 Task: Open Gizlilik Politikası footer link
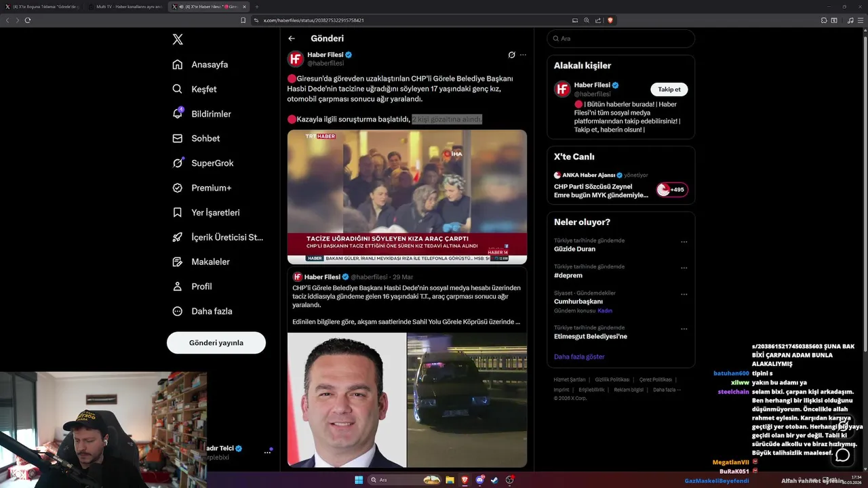(x=612, y=380)
